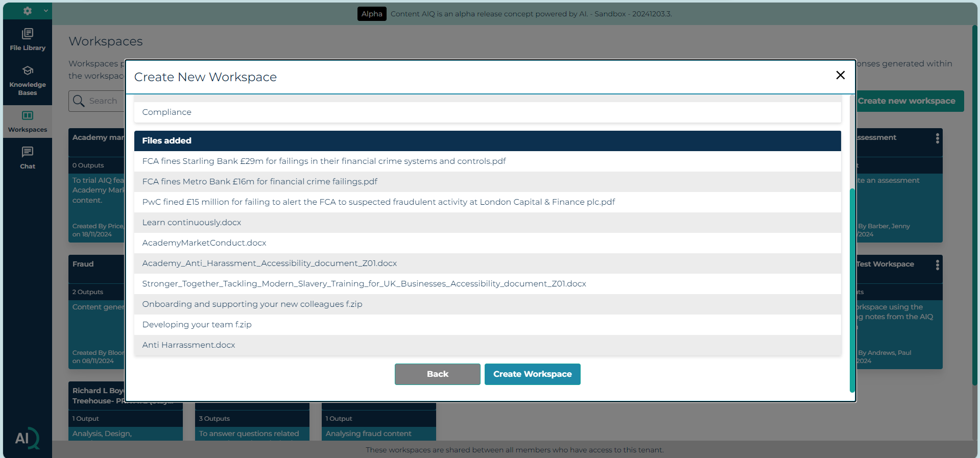980x458 pixels.
Task: Click the Alpha badge in banner
Action: pyautogui.click(x=372, y=14)
